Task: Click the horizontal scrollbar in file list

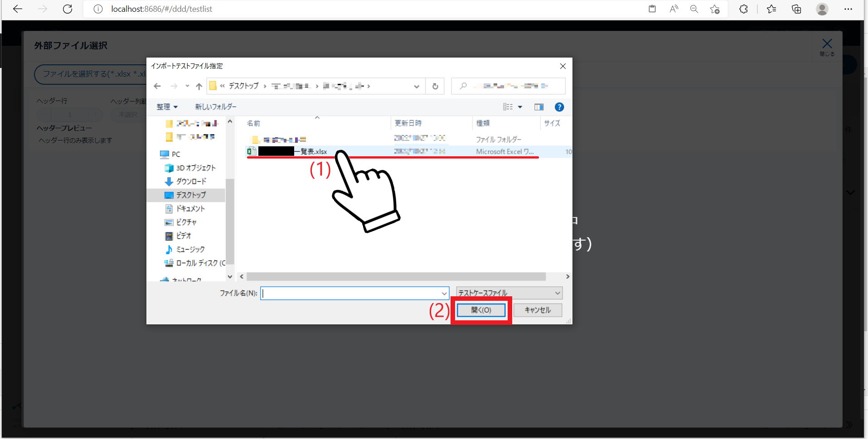Action: click(x=396, y=276)
